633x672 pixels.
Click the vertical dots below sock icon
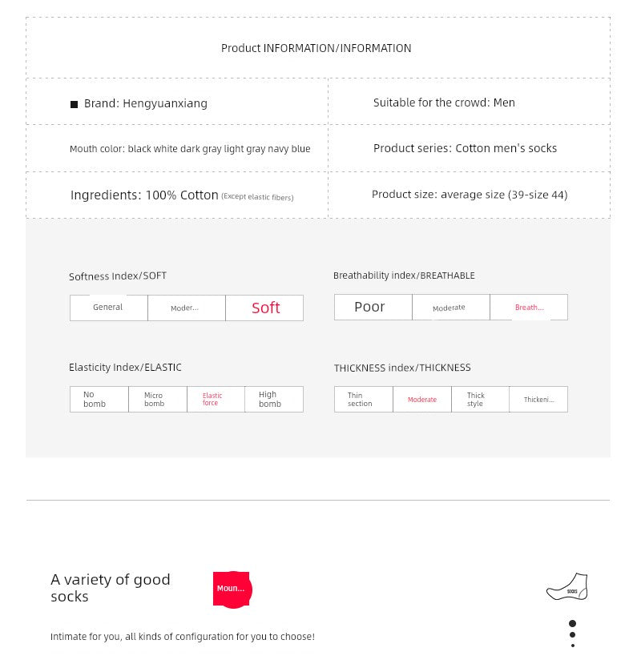(572, 634)
